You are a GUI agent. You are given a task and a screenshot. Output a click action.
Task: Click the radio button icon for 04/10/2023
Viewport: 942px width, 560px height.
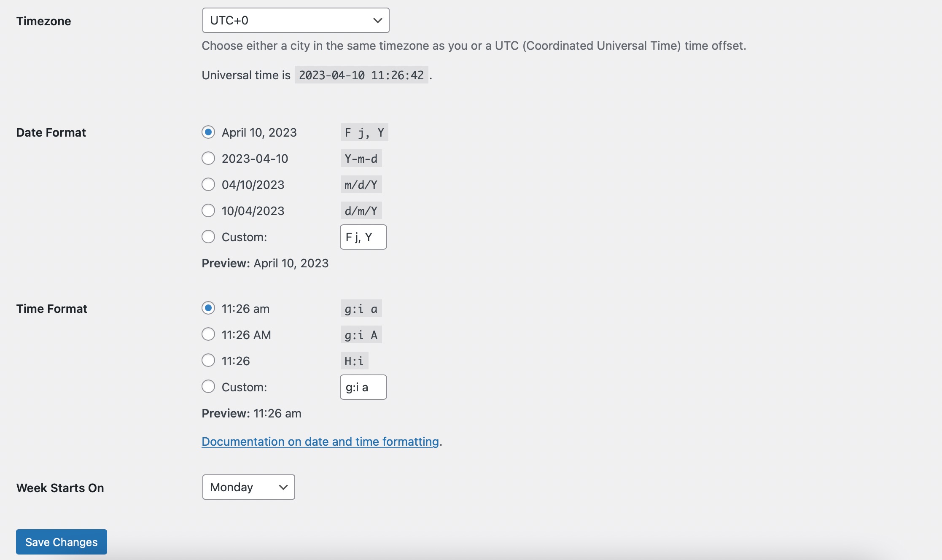209,184
